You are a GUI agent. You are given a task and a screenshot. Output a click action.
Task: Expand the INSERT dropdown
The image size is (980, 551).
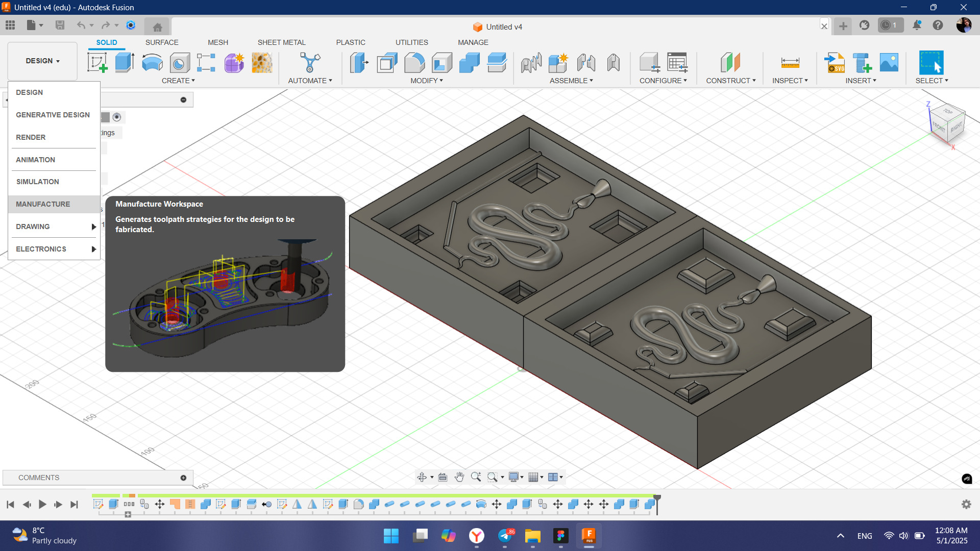click(x=861, y=81)
